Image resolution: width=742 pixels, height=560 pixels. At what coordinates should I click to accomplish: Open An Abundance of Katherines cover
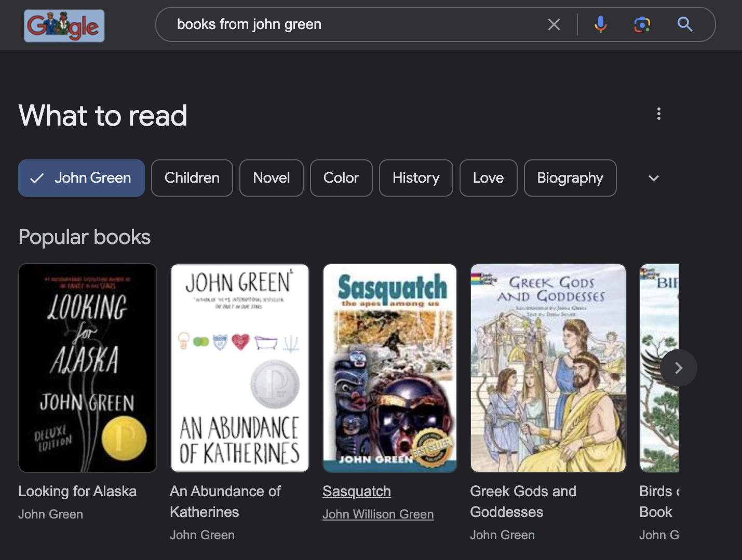240,368
